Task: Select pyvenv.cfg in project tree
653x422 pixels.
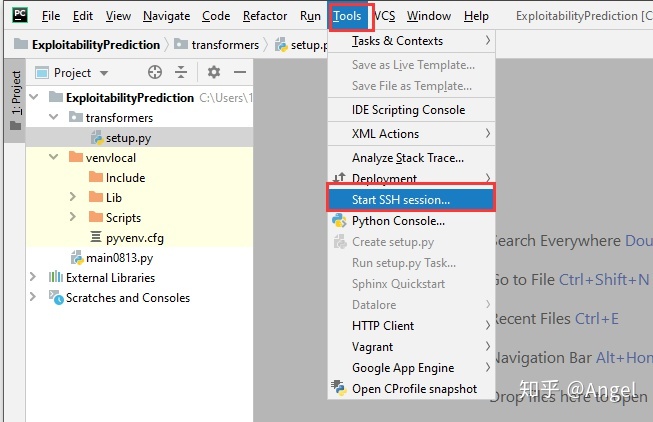Action: pos(140,237)
